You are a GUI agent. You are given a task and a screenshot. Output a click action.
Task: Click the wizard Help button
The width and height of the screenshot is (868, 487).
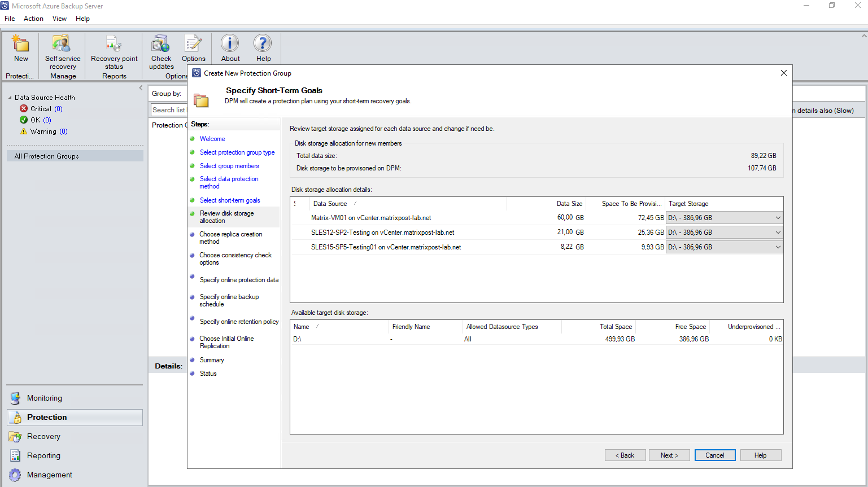point(761,455)
